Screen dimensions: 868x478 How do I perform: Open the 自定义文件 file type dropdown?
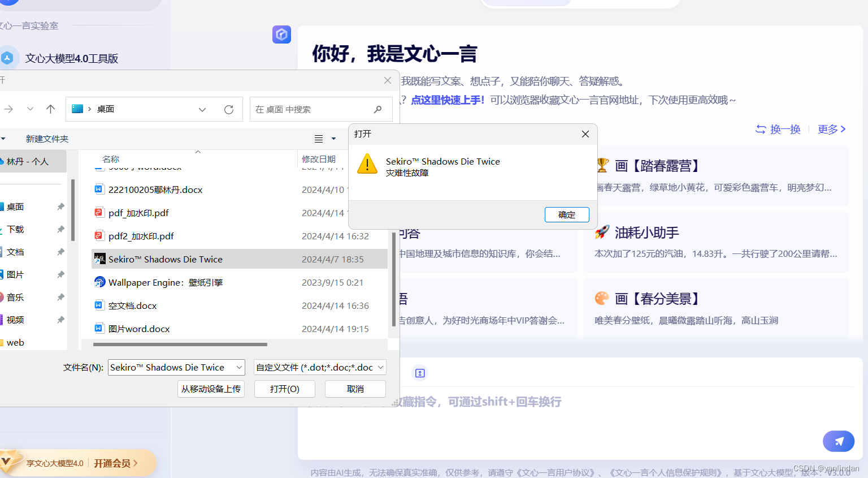320,368
